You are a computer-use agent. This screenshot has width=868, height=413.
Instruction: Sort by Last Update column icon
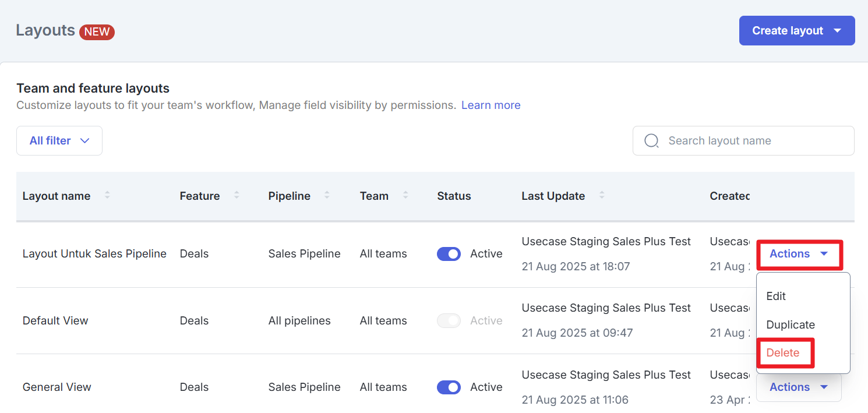point(602,196)
